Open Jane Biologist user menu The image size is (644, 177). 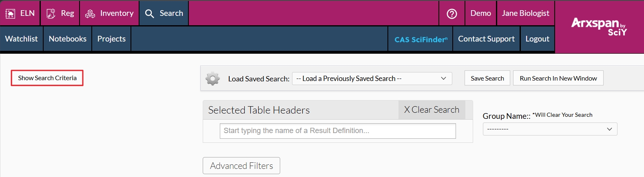tap(525, 13)
